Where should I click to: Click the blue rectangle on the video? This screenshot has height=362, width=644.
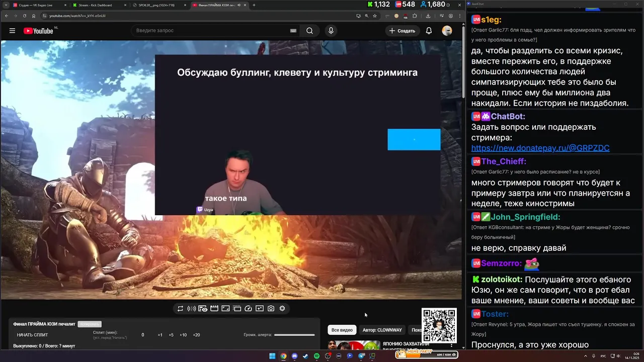[414, 140]
